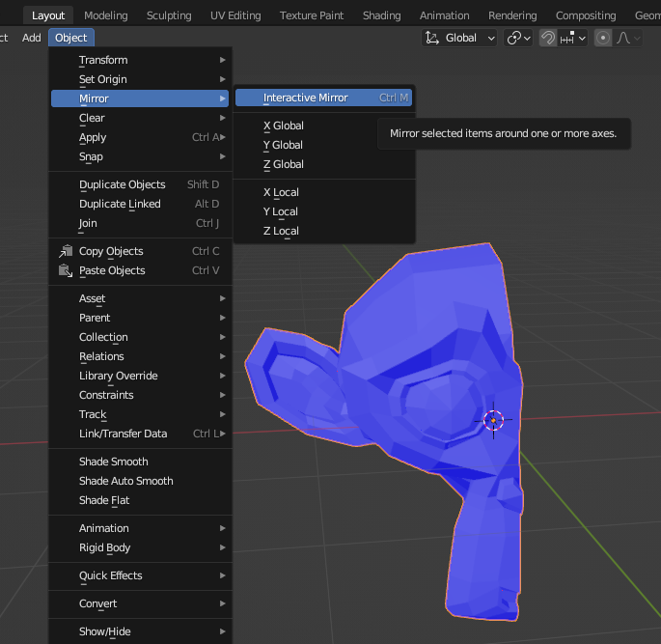Open the Sculpting workspace tab
This screenshot has width=661, height=644.
(169, 15)
